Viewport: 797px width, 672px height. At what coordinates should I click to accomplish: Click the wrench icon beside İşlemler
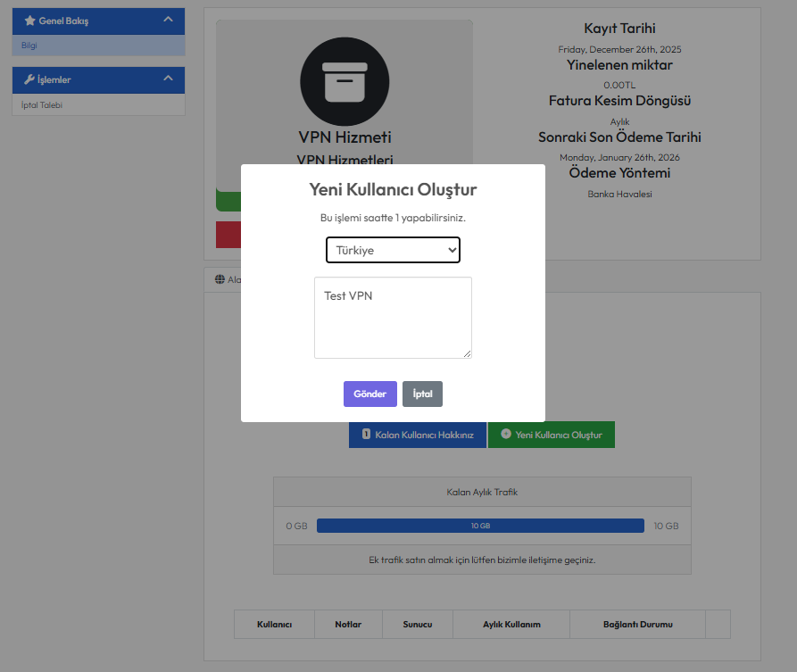[x=29, y=79]
